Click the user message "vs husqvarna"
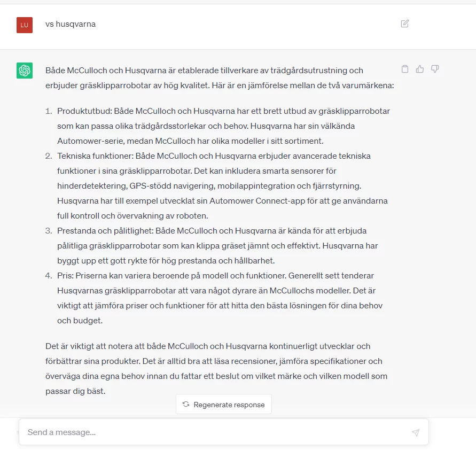The width and height of the screenshot is (476, 450). click(x=71, y=24)
